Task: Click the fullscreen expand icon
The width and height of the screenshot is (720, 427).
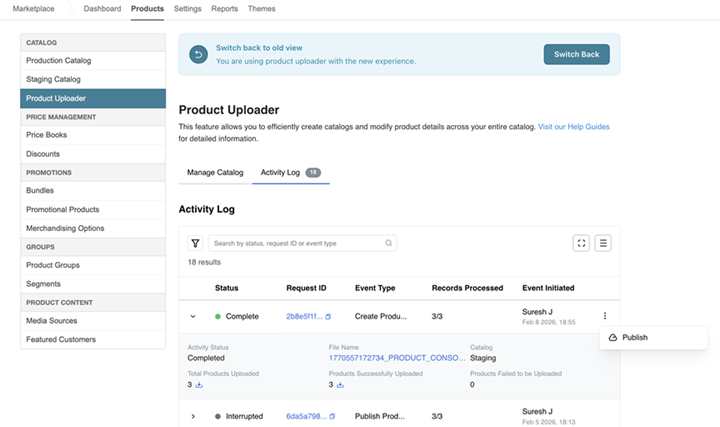Action: 581,243
